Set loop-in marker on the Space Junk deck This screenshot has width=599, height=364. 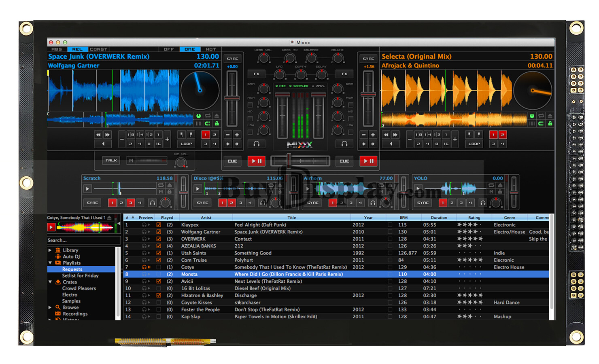coord(181,135)
